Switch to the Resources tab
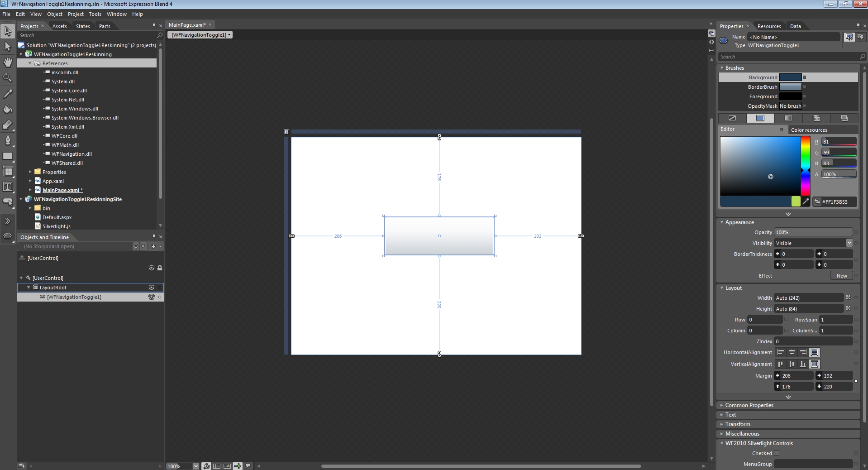Image resolution: width=868 pixels, height=470 pixels. 769,26
